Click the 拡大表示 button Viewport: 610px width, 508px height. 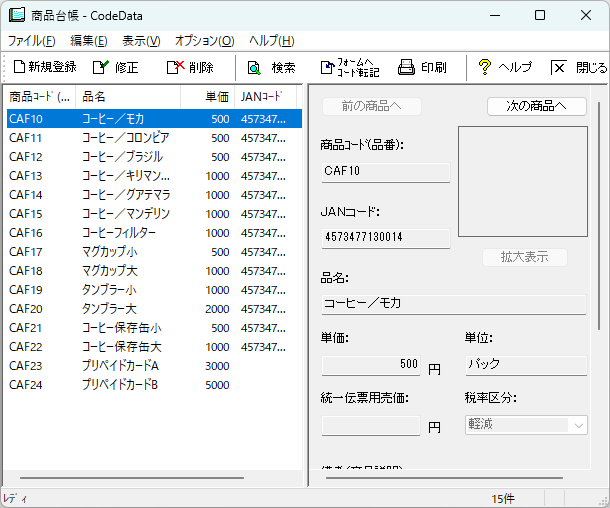coord(524,257)
